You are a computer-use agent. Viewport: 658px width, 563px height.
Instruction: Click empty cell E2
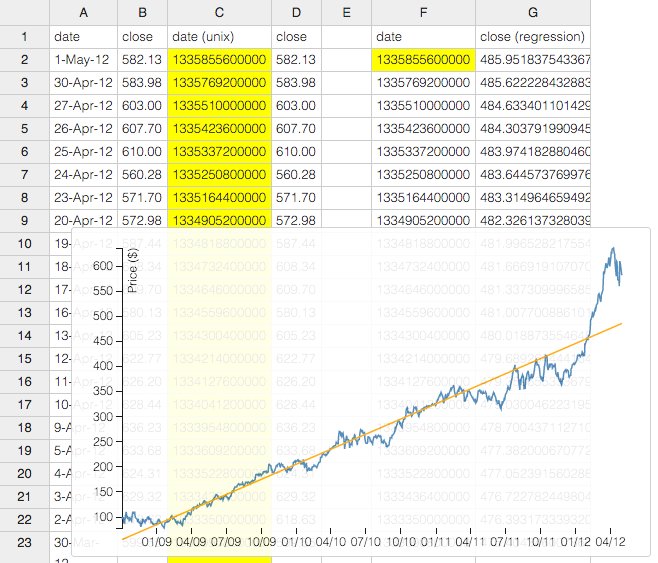click(x=347, y=60)
